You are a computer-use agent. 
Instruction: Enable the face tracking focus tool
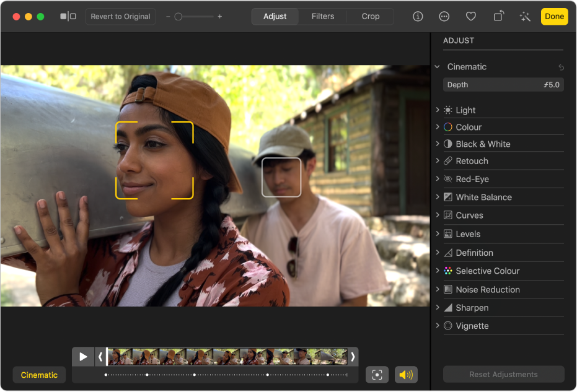(377, 375)
